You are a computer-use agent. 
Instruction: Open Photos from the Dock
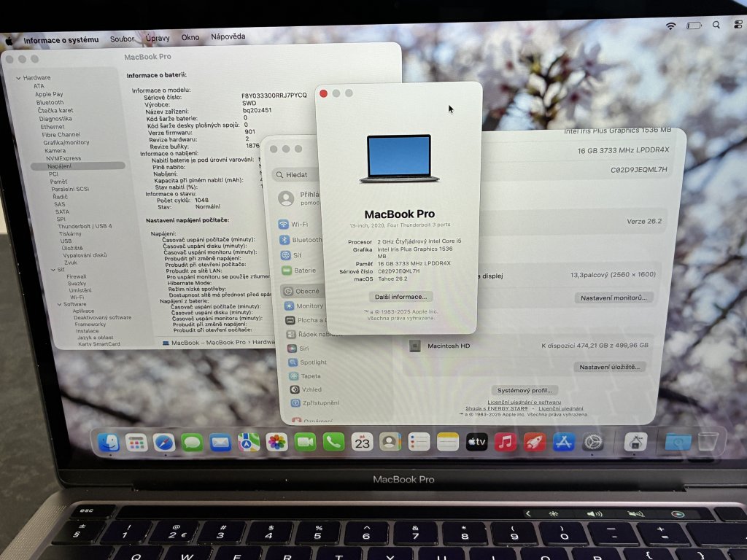coord(276,443)
